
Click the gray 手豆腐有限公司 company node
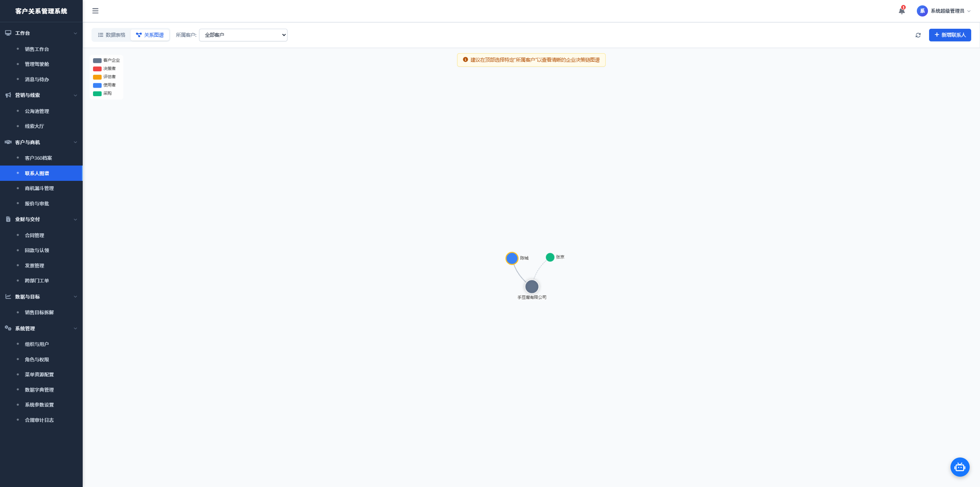tap(532, 286)
